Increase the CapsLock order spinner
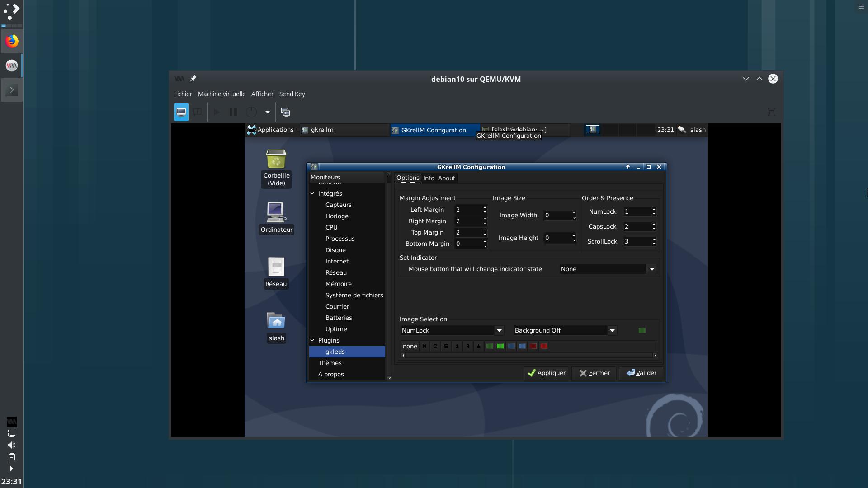868x488 pixels. pos(654,224)
